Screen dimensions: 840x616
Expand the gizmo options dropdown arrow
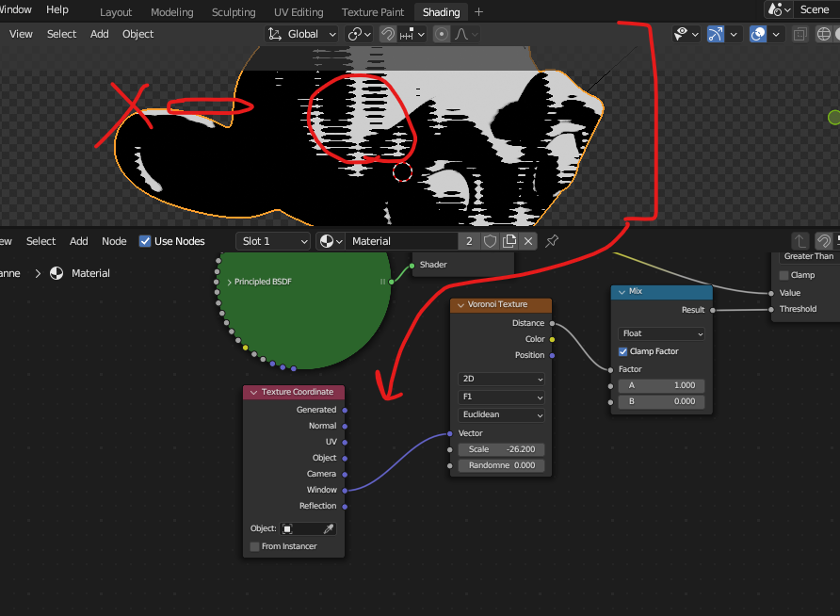point(734,34)
